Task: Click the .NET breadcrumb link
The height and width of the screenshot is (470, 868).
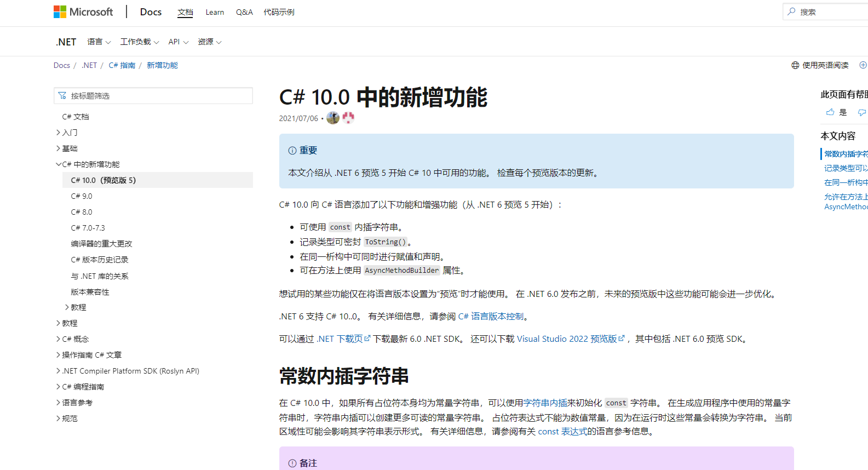Action: click(x=89, y=65)
